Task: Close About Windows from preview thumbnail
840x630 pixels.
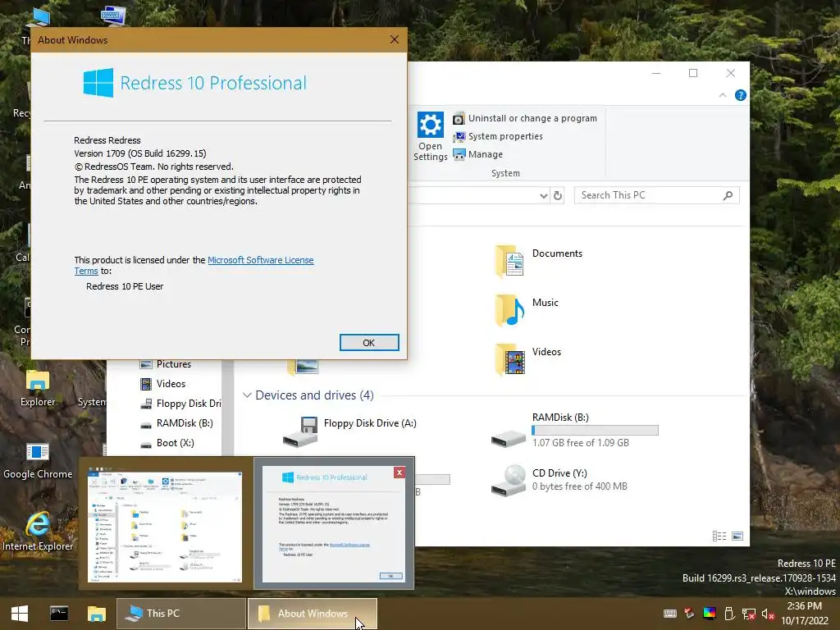Action: 399,472
